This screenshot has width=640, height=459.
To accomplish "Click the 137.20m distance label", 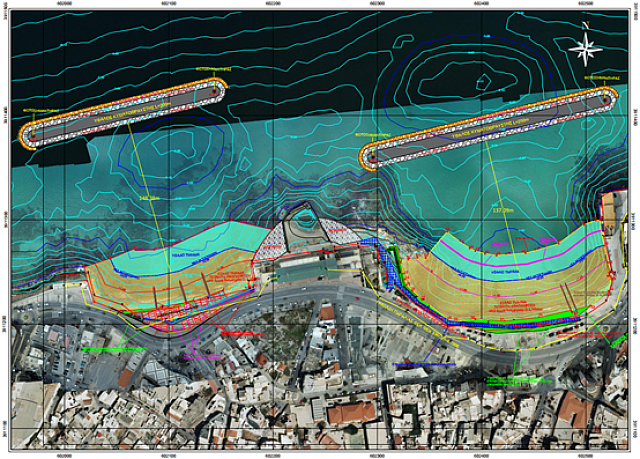I will (x=505, y=212).
